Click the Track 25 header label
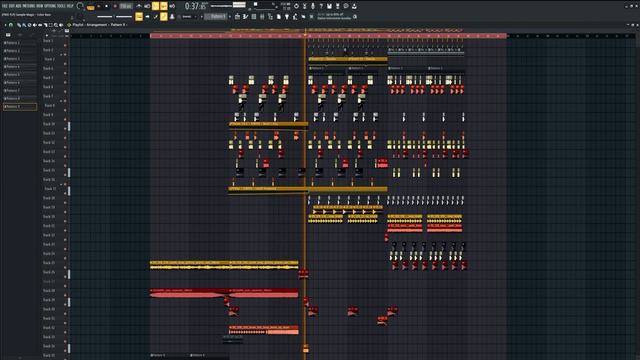This screenshot has width=640, height=360. click(x=49, y=263)
